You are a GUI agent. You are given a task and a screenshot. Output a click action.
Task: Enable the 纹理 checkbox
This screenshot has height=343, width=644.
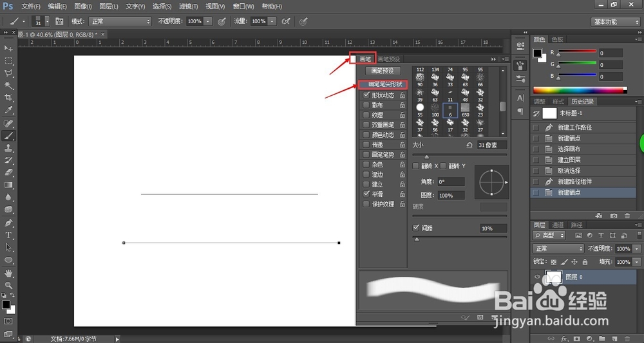[x=366, y=115]
